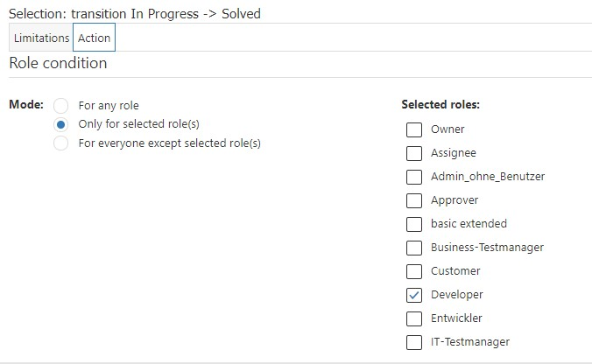The height and width of the screenshot is (364, 592).
Task: Select the "basic extended" role checkbox
Action: point(414,224)
